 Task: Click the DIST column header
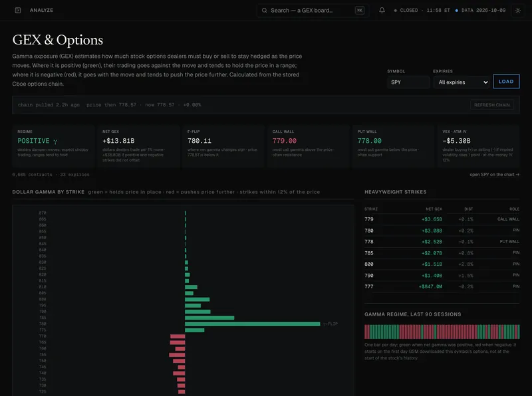click(469, 209)
